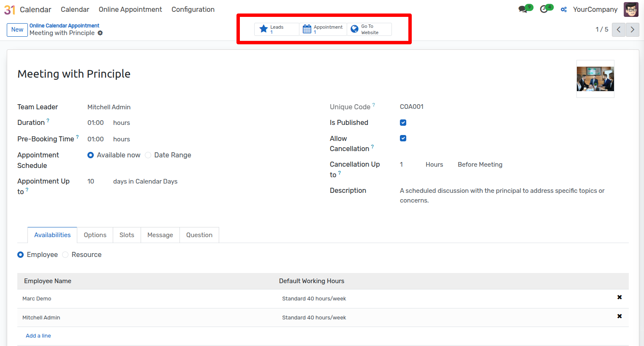Click the Add a line link
This screenshot has height=346, width=644.
click(38, 336)
